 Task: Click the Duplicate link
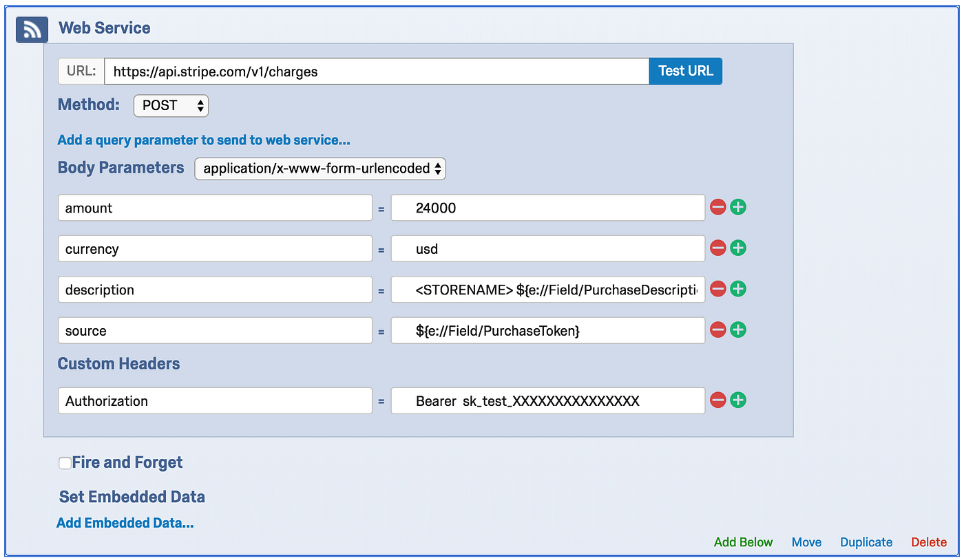tap(866, 542)
